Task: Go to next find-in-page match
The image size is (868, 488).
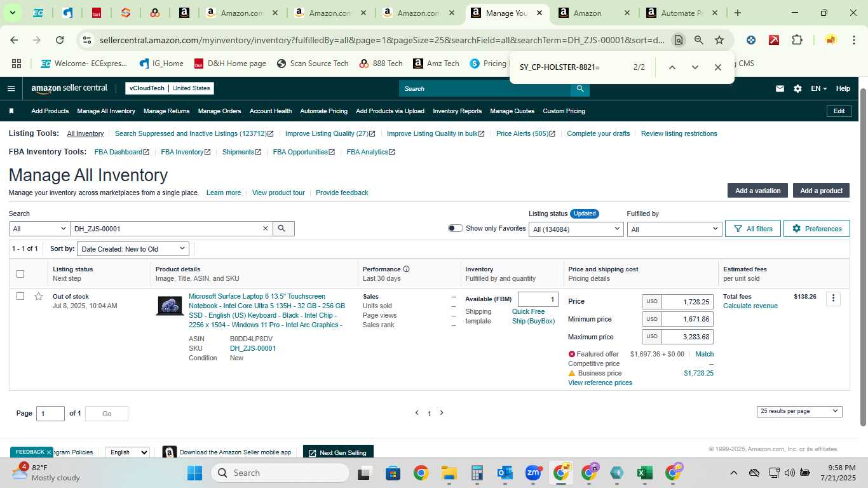Action: point(695,67)
